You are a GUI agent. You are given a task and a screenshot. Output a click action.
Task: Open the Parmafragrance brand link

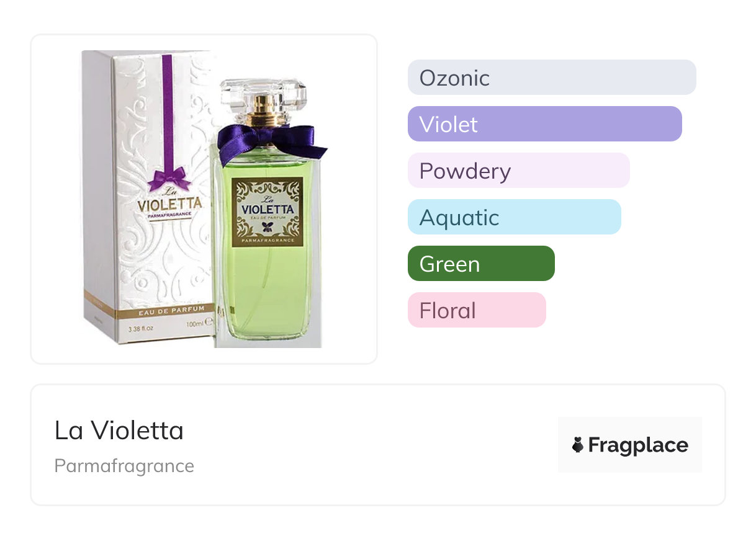click(124, 466)
